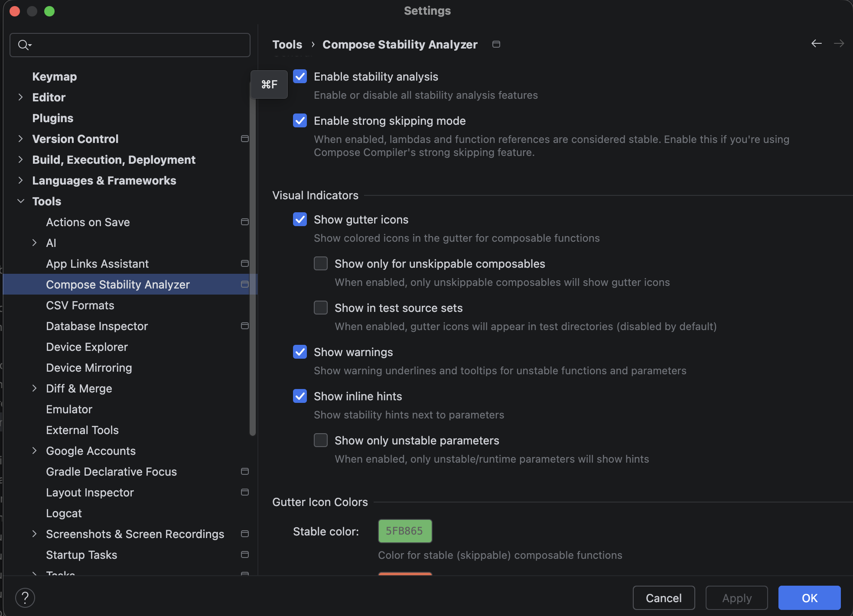This screenshot has width=853, height=616.
Task: Enable Show in test source sets
Action: [x=321, y=308]
